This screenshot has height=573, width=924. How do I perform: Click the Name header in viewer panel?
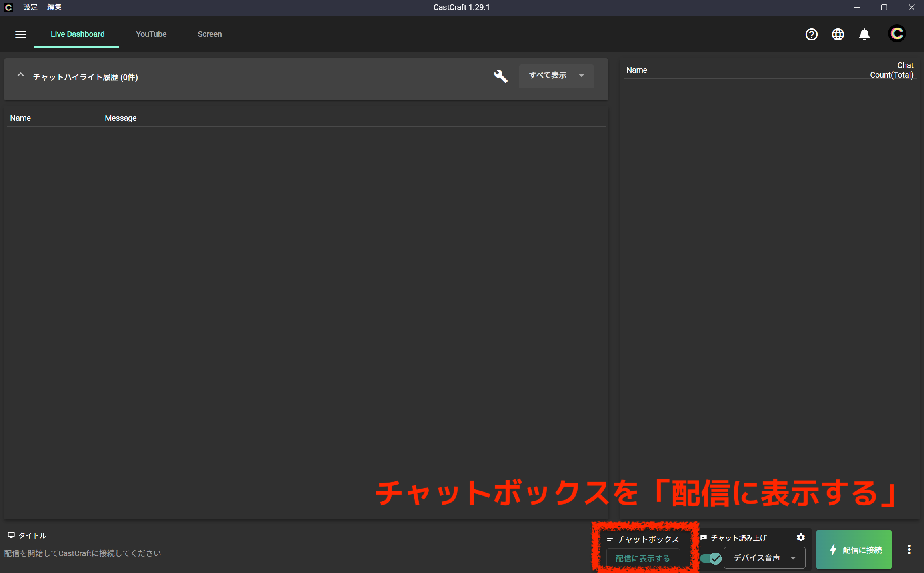click(636, 70)
